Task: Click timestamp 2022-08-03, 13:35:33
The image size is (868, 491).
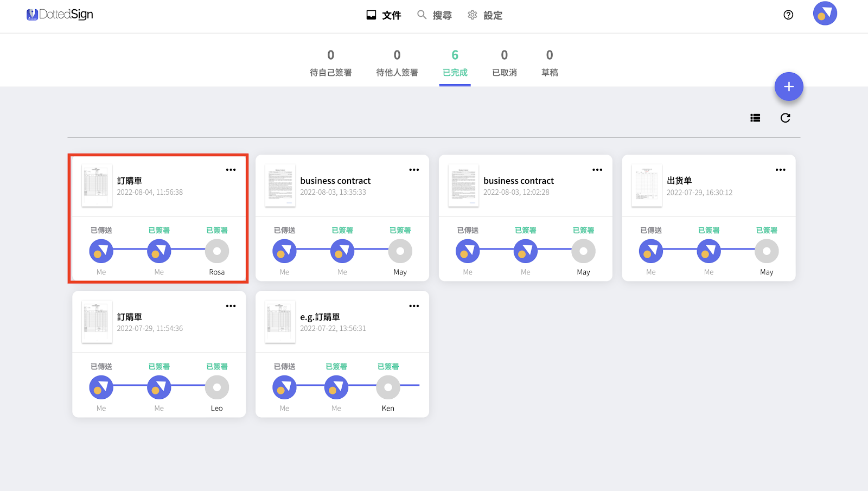Action: click(x=333, y=193)
